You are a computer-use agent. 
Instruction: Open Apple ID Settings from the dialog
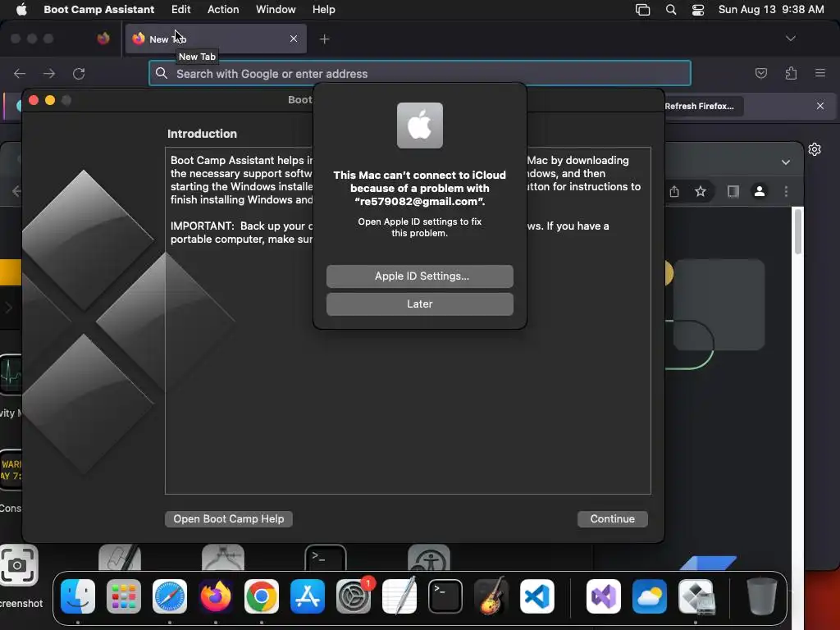419,276
